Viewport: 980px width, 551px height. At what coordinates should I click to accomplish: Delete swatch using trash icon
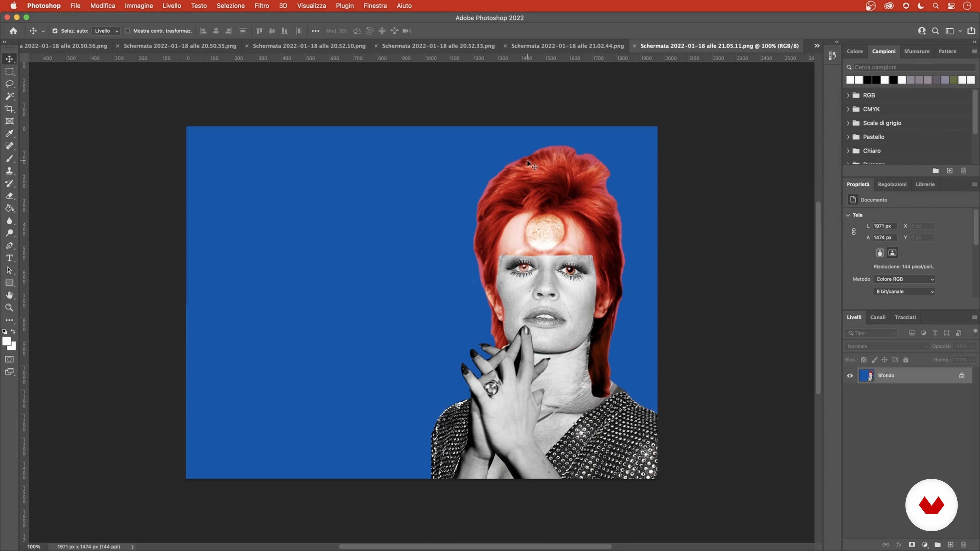963,171
